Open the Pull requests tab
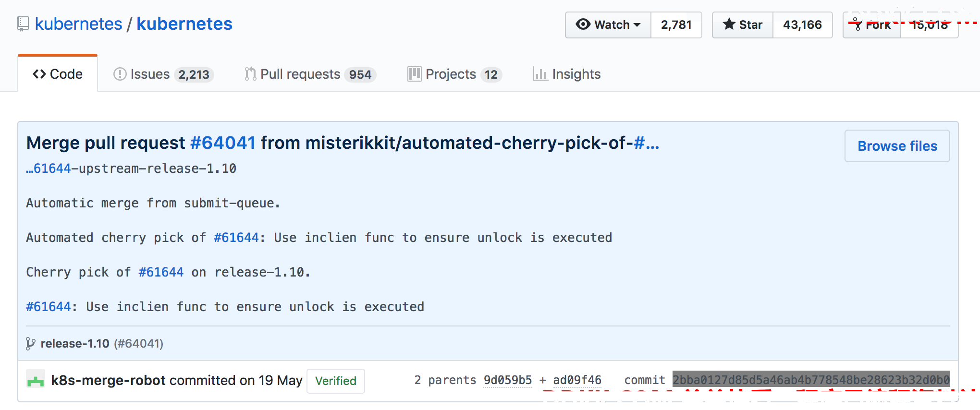980x410 pixels. [x=310, y=74]
